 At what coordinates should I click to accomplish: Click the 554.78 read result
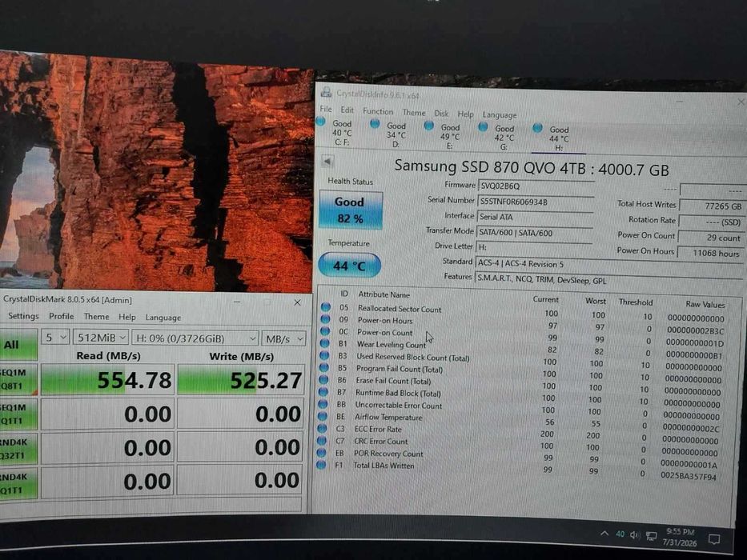pos(107,380)
